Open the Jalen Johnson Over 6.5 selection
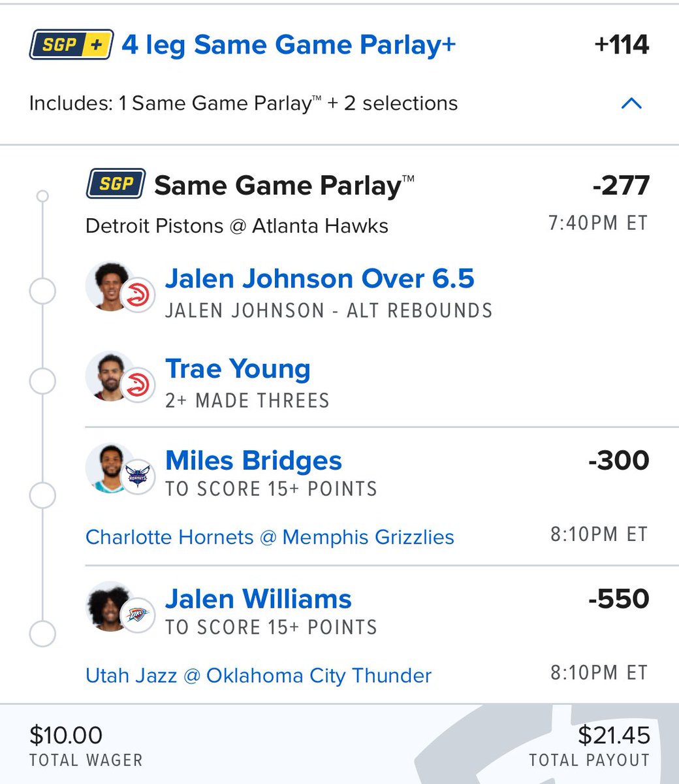679x784 pixels. [x=320, y=278]
